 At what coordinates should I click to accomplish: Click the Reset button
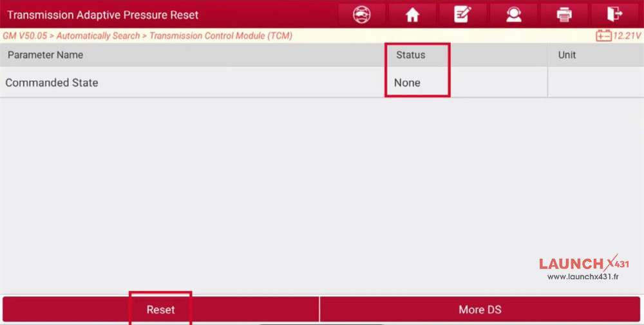tap(160, 310)
